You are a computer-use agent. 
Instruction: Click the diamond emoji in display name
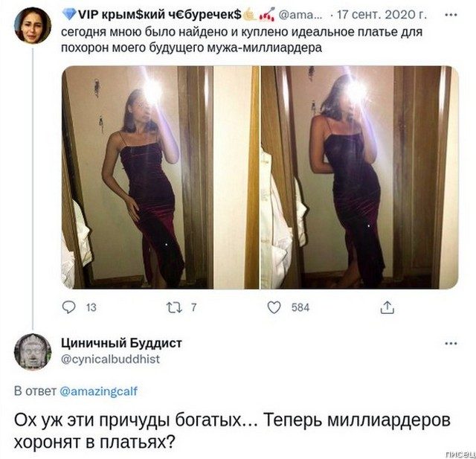coord(69,14)
